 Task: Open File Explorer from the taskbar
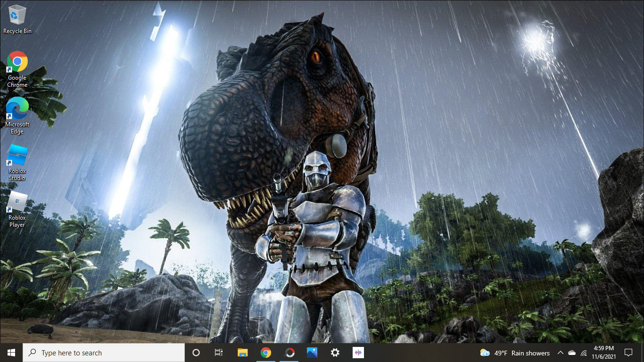click(x=242, y=353)
